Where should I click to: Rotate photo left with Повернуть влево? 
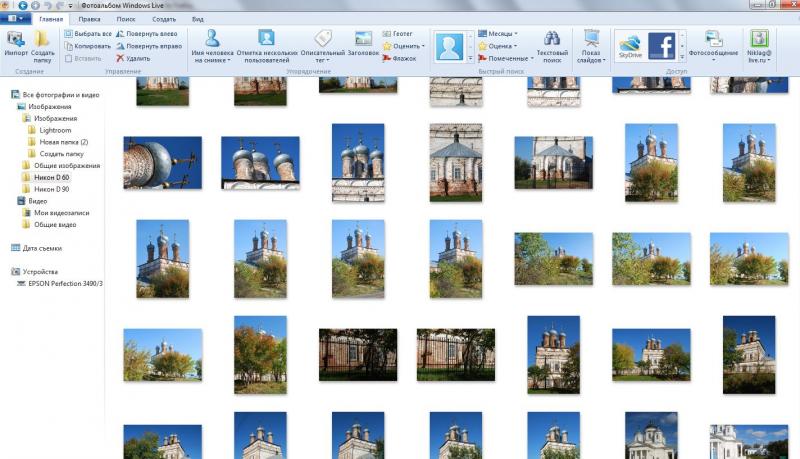pos(147,34)
